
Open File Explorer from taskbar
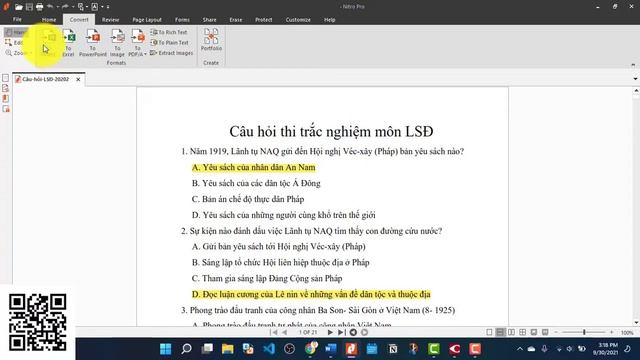227,349
